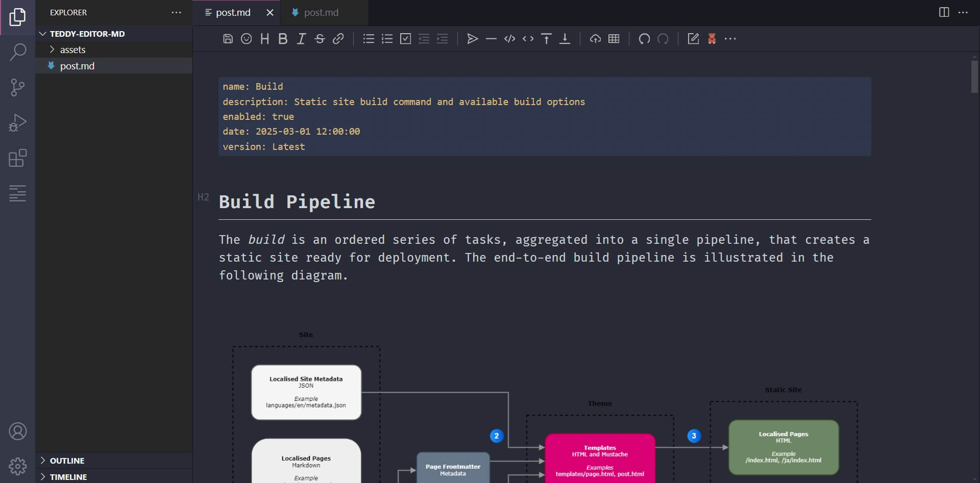Click the Page Frontmatter diagram box

point(453,468)
